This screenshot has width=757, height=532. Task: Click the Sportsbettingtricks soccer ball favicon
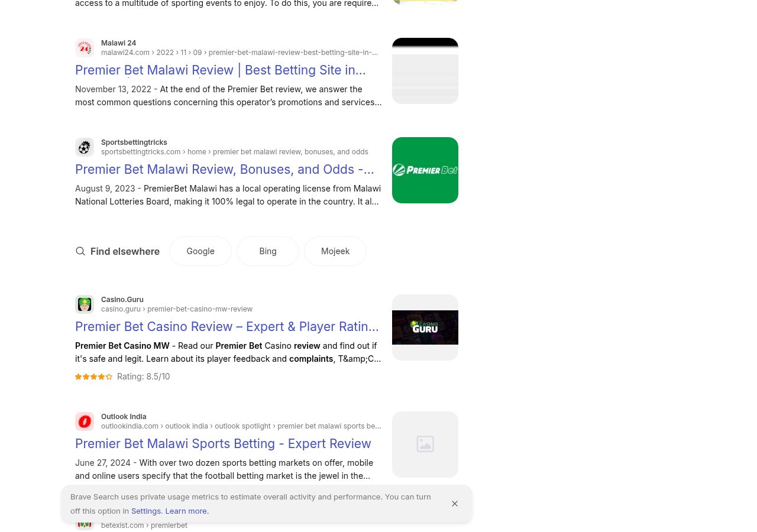(x=85, y=147)
